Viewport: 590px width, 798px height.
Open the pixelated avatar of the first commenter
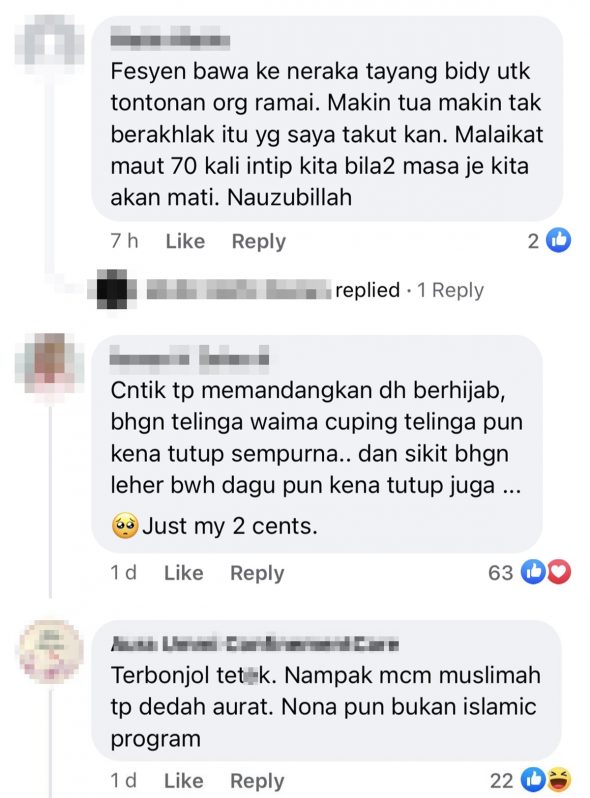(x=49, y=40)
